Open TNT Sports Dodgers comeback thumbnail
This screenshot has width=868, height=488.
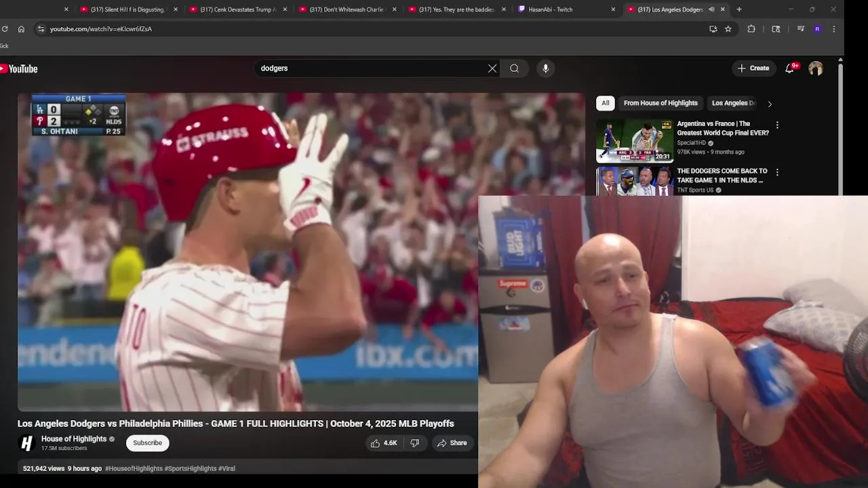point(635,181)
